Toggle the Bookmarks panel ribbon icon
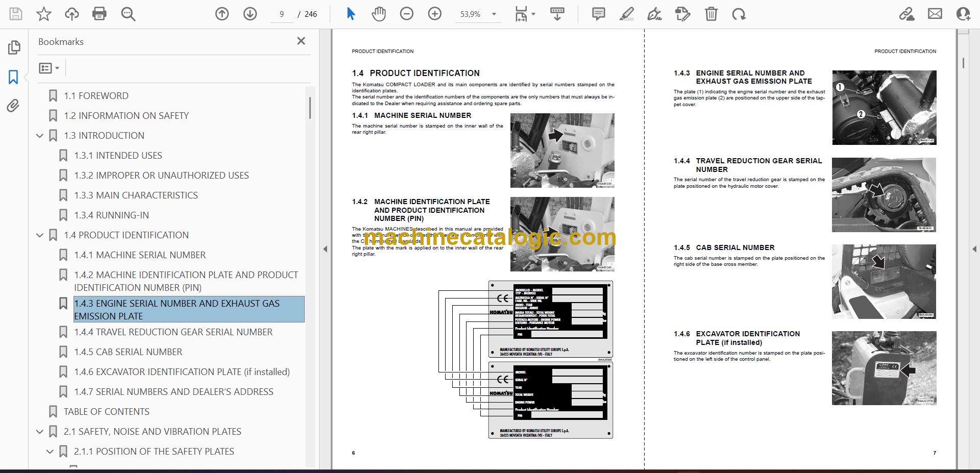980x473 pixels. click(x=13, y=77)
